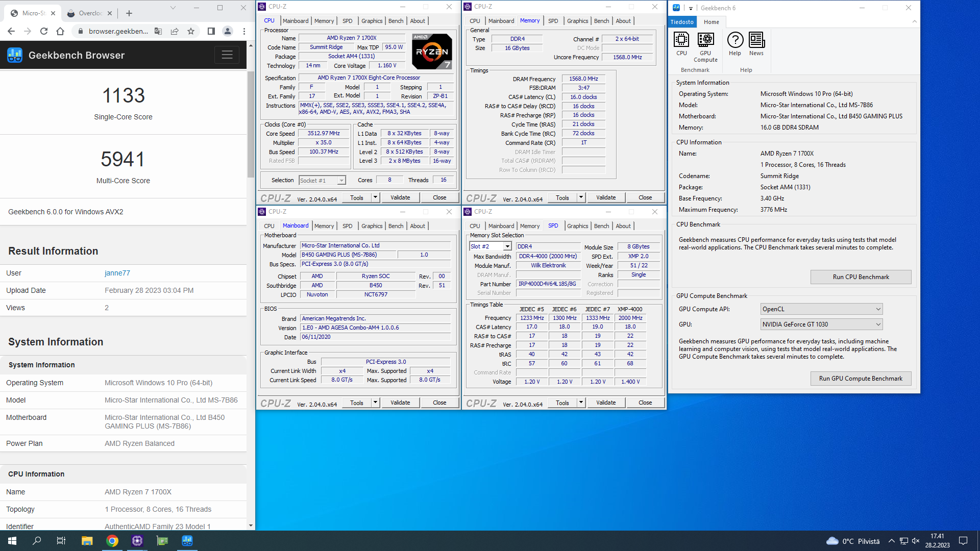Click the Chrome address bar URL
980x551 pixels.
tap(118, 31)
